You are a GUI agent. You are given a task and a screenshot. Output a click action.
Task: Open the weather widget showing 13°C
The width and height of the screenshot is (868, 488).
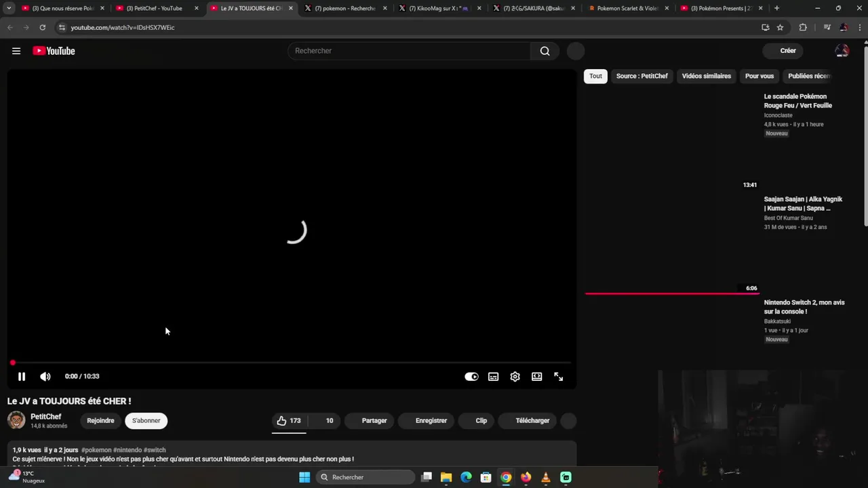coord(27,477)
